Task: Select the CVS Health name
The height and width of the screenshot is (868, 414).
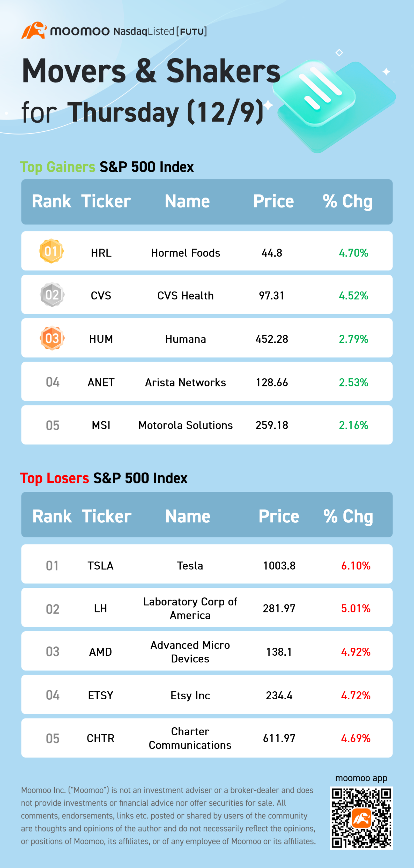Action: [186, 296]
